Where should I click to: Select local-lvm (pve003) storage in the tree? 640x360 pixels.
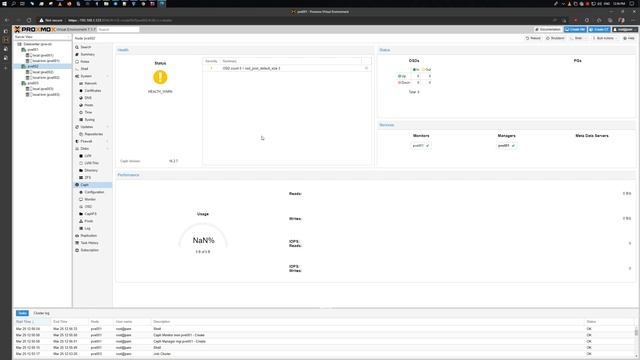(x=46, y=94)
